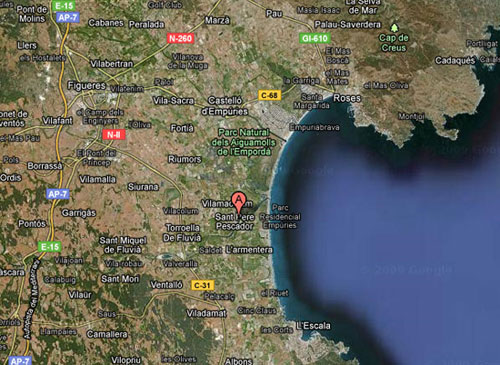Viewport: 500px width, 365px height.
Task: Select the L'Escala label
Action: (313, 325)
